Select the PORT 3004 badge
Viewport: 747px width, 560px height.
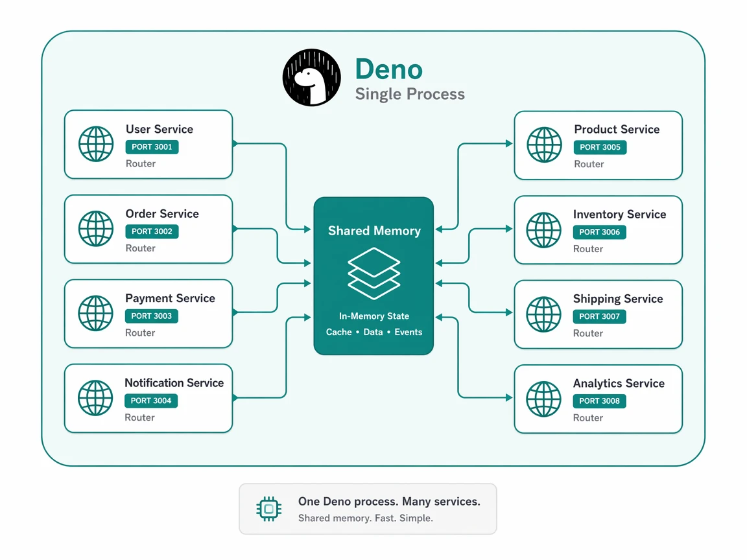click(151, 401)
